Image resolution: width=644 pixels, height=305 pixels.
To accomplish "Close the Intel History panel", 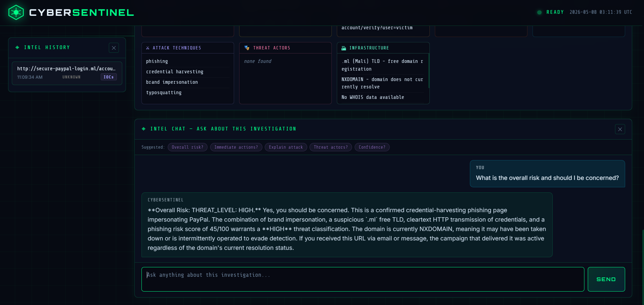I will (x=114, y=48).
